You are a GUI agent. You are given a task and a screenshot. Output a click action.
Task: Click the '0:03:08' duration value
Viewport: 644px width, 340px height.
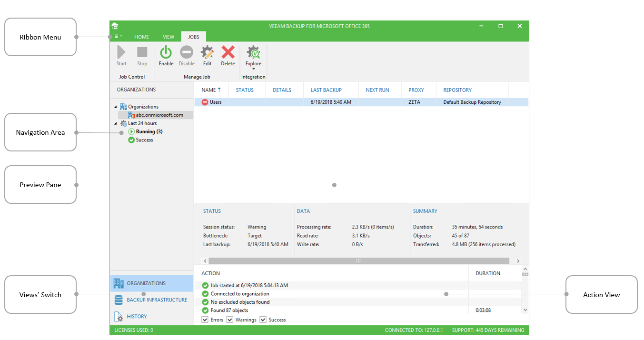483,310
